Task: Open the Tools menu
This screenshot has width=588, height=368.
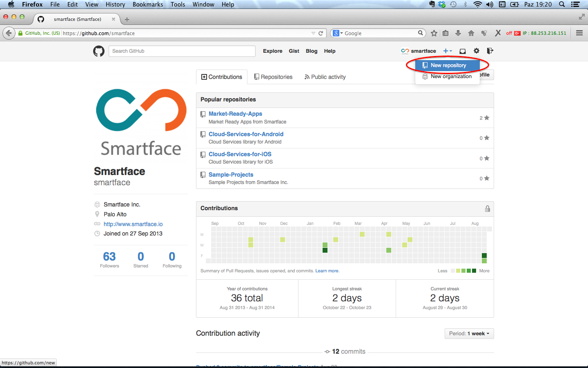Action: 178,4
